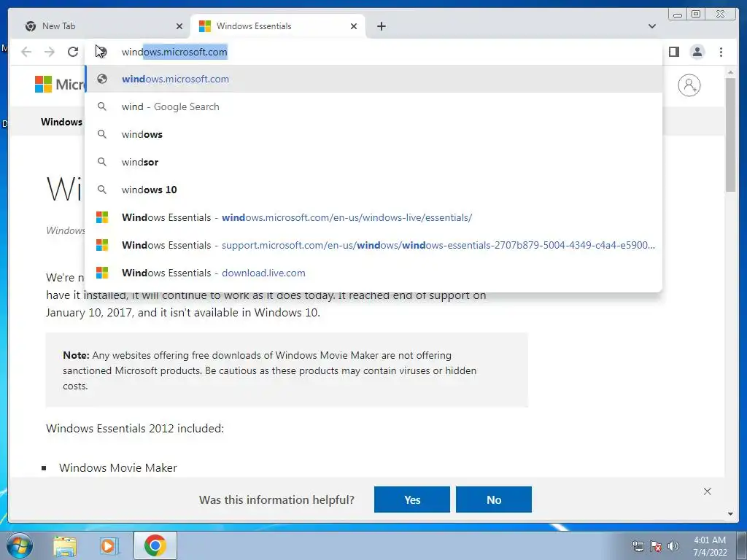Click the magnifier icon beside 'windsor'

click(x=102, y=162)
